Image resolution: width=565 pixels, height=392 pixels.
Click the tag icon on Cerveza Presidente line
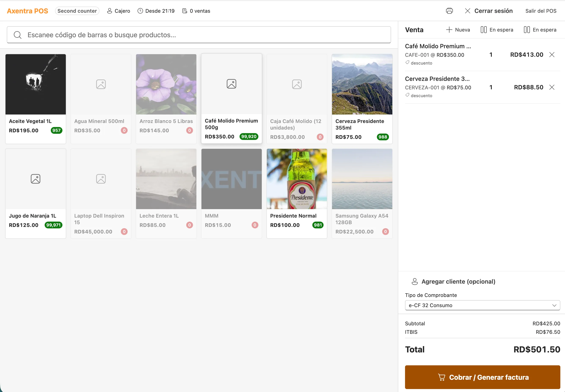(407, 95)
